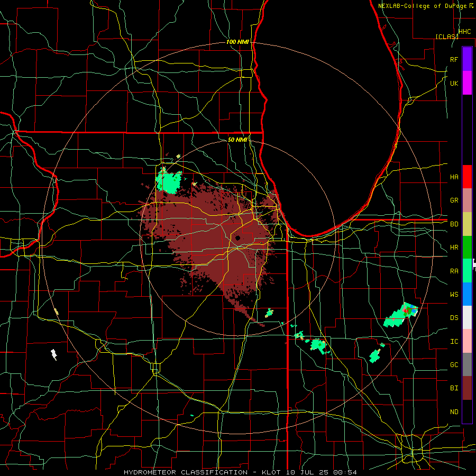
Task: Select the red HA legend swatch
Action: tap(467, 177)
